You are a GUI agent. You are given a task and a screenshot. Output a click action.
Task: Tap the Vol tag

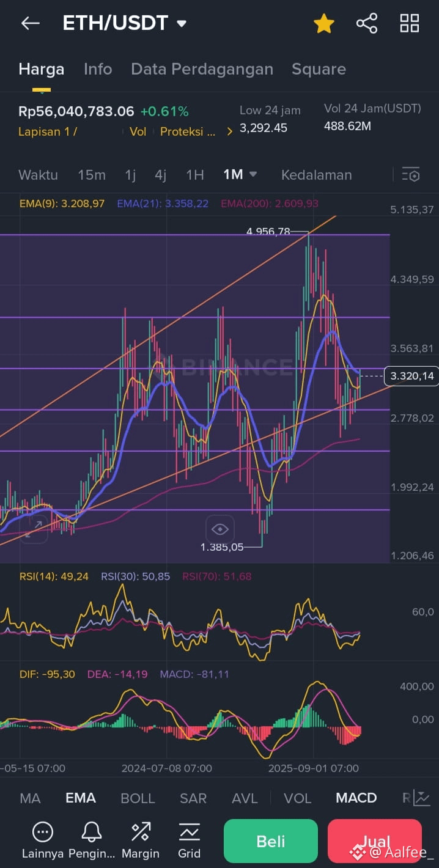pos(138,131)
